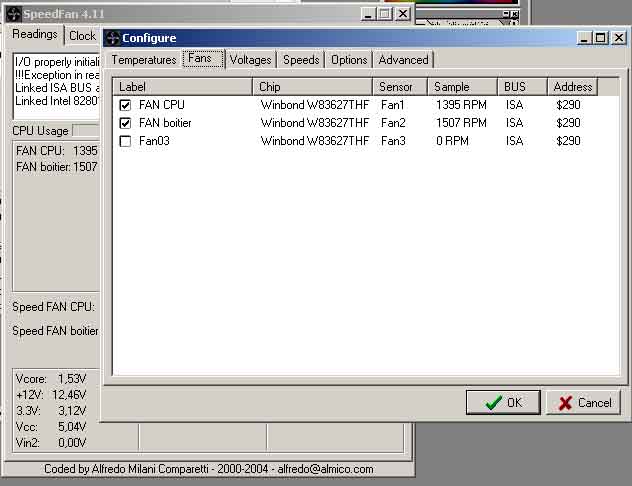Select the FAN CPU label text
Image resolution: width=632 pixels, height=486 pixels.
click(162, 105)
